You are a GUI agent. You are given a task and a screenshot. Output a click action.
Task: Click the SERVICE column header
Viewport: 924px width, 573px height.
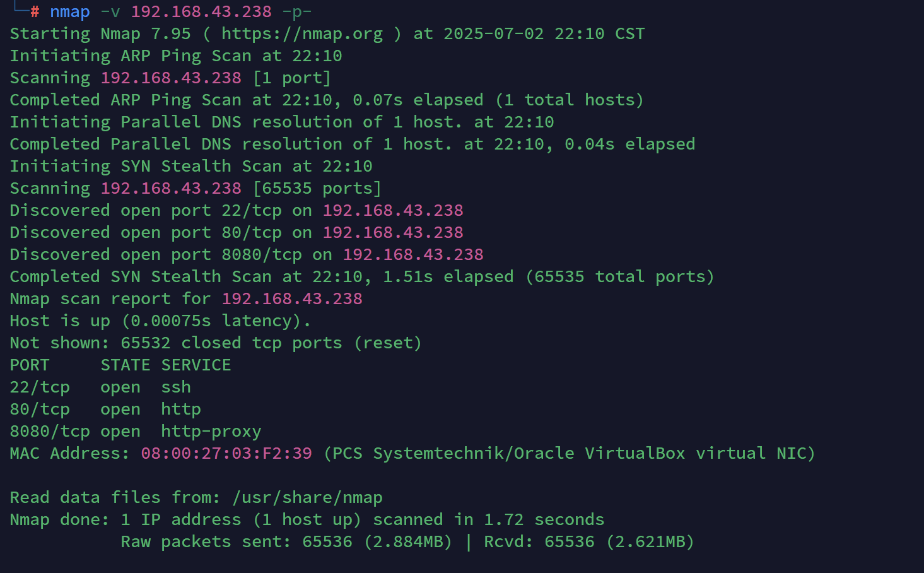pos(196,365)
